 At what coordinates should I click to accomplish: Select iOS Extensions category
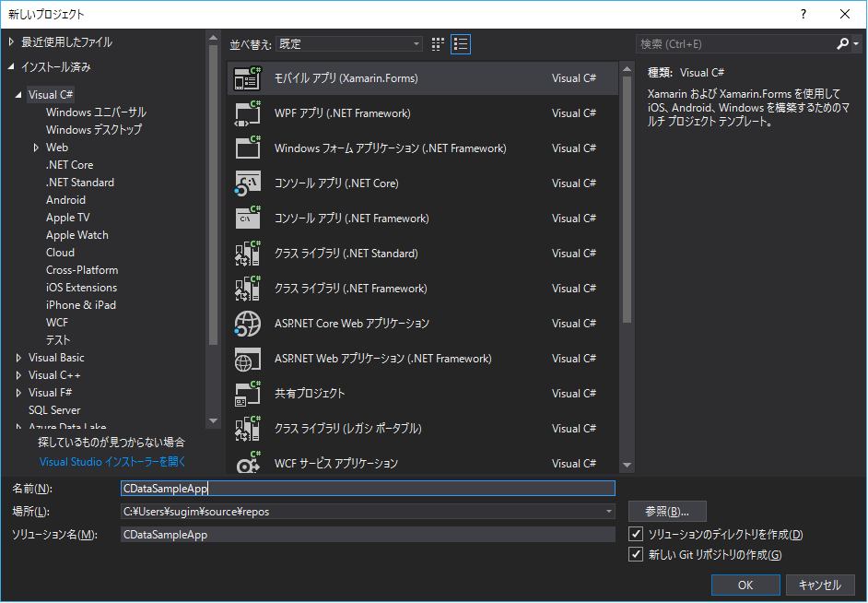pyautogui.click(x=81, y=288)
